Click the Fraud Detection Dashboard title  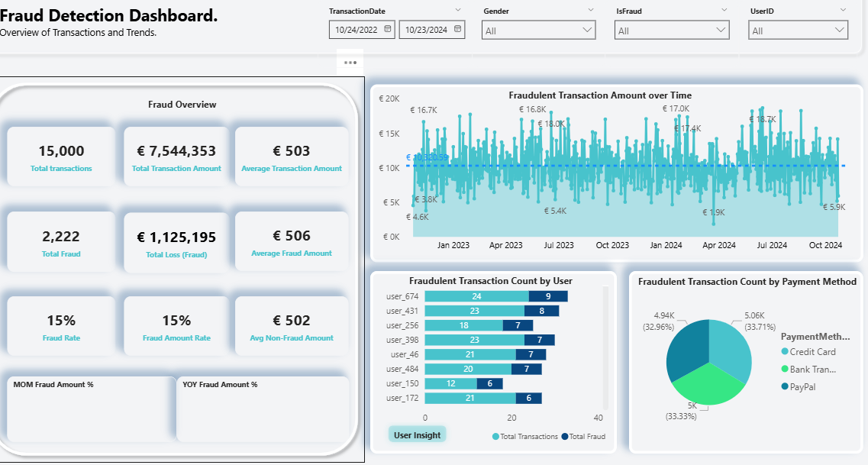(108, 15)
